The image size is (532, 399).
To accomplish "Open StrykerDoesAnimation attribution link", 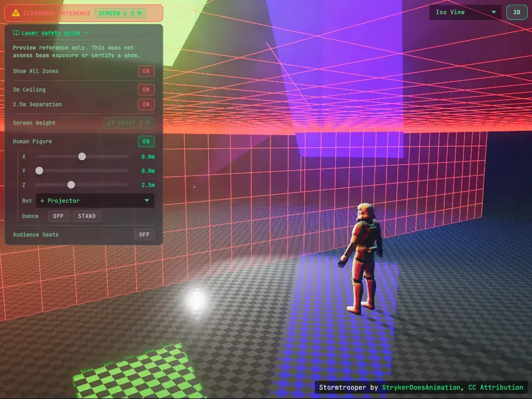I will 421,388.
